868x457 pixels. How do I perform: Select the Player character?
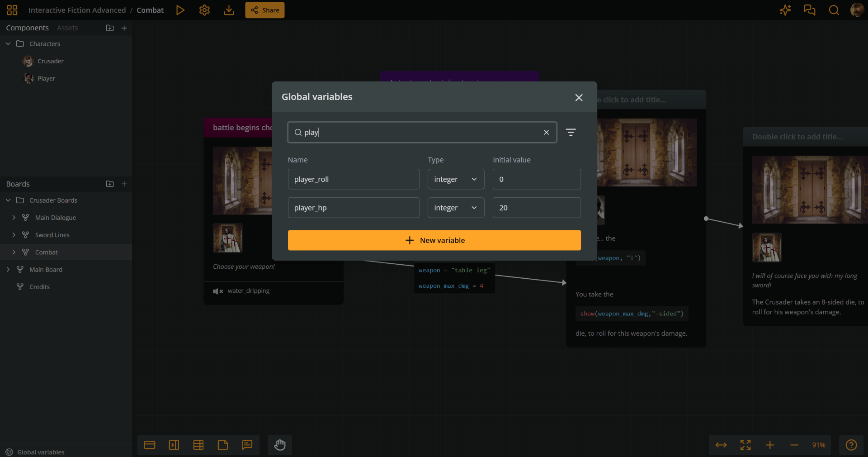[46, 78]
